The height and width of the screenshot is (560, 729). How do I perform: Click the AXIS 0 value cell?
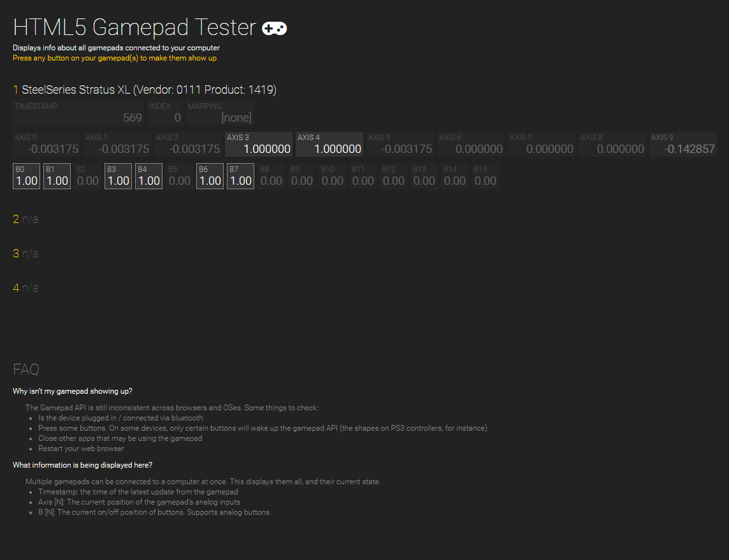tap(47, 144)
